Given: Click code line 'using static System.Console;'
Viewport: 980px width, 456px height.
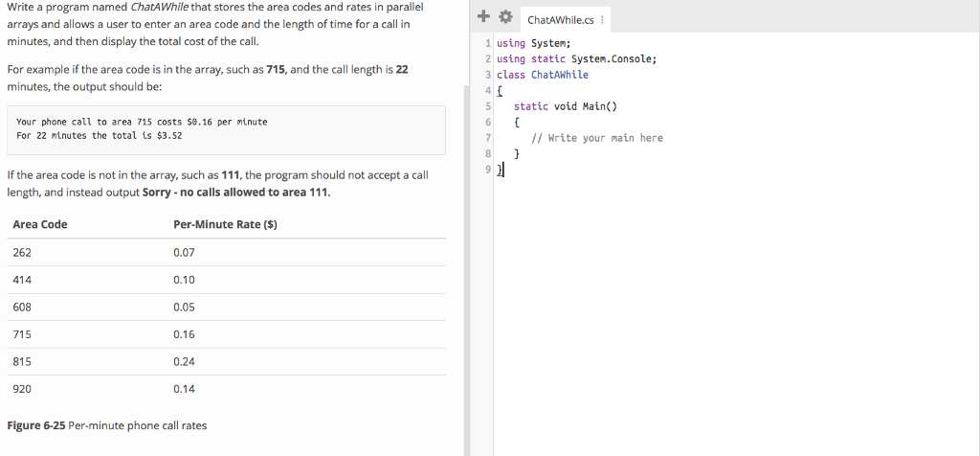Looking at the screenshot, I should pos(576,59).
